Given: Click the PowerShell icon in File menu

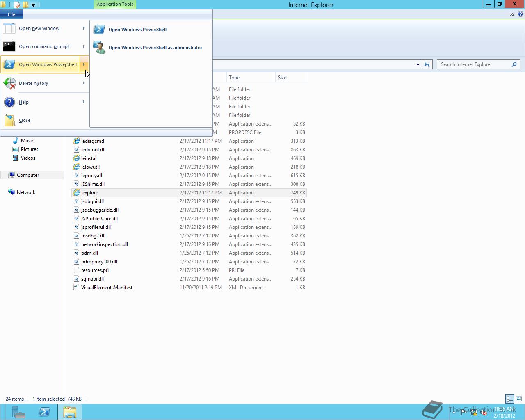Looking at the screenshot, I should pos(9,64).
